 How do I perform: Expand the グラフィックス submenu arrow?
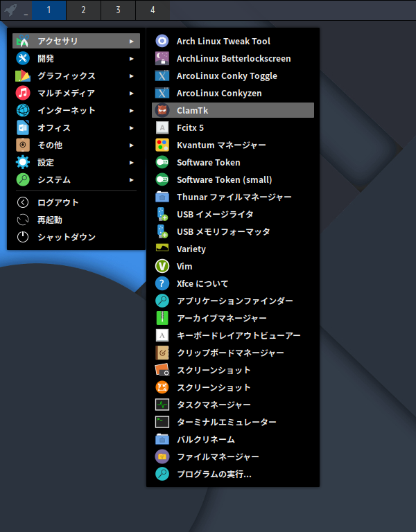tap(132, 76)
